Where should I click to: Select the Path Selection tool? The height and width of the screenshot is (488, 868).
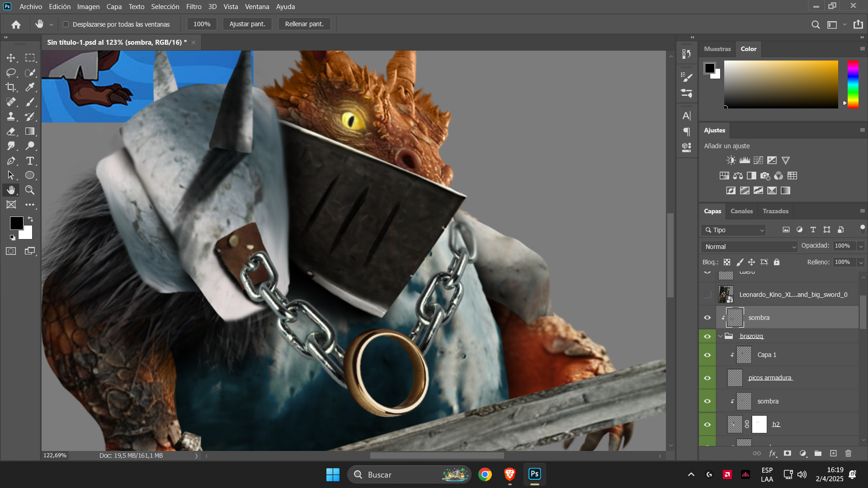pyautogui.click(x=11, y=175)
